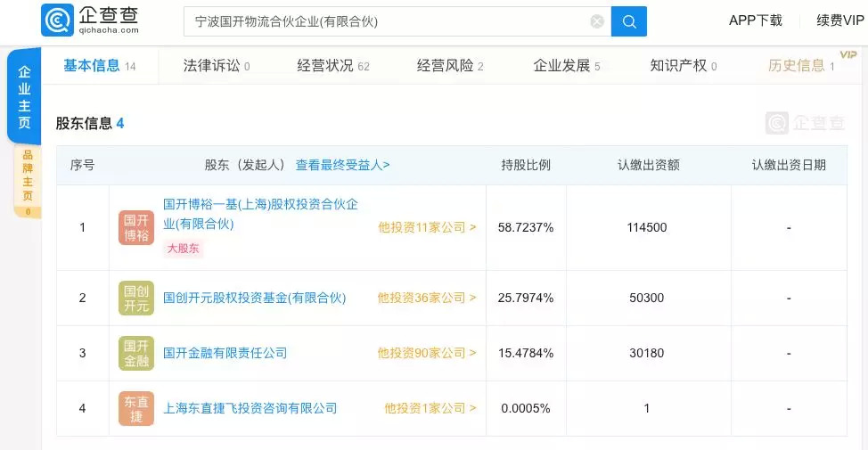The height and width of the screenshot is (450, 868).
Task: Open the 续费VIP link
Action: [x=840, y=20]
